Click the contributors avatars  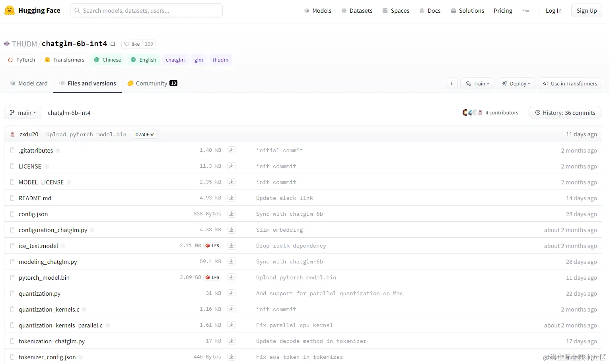pyautogui.click(x=472, y=112)
